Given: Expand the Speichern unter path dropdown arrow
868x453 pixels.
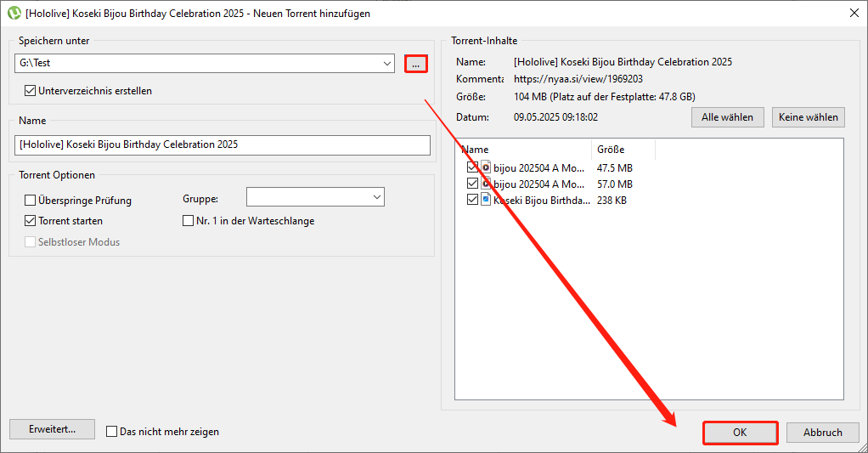Looking at the screenshot, I should (x=387, y=63).
